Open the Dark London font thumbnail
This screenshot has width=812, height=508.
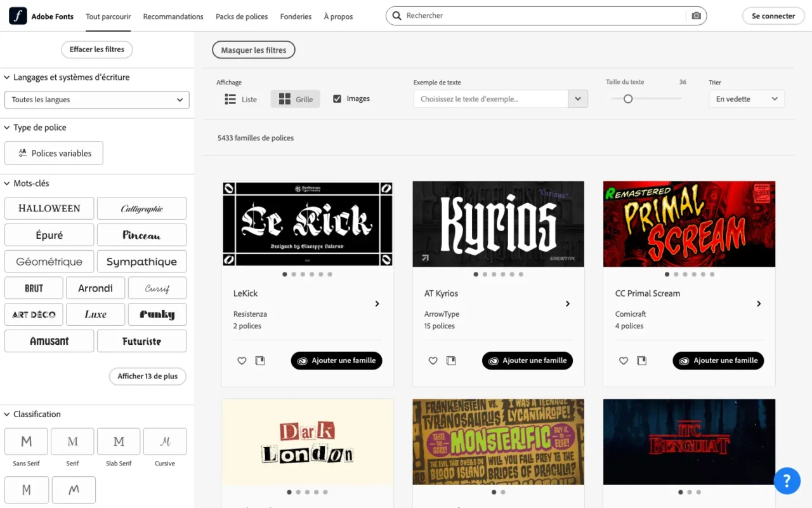[x=308, y=442]
